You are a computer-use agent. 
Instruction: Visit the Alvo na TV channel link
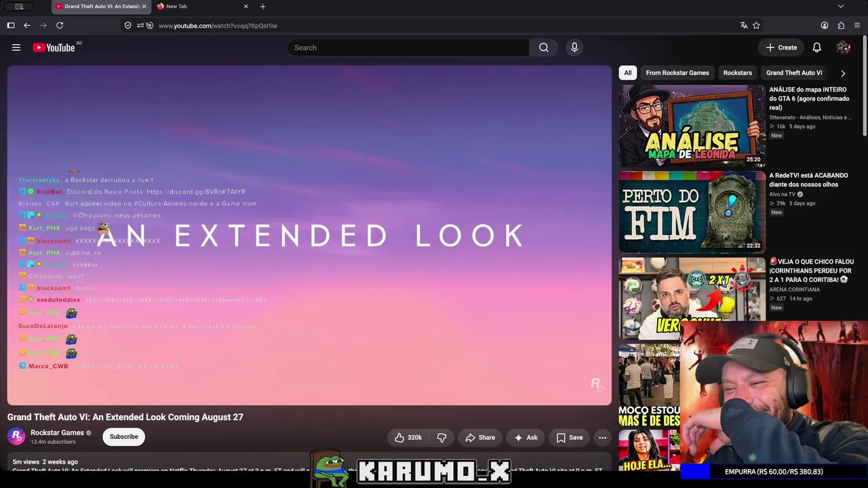pyautogui.click(x=783, y=195)
